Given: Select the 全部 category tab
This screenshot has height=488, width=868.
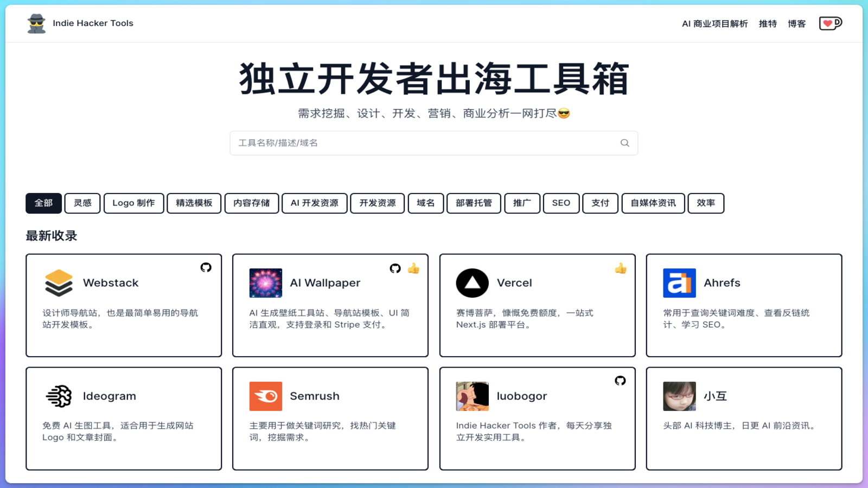Looking at the screenshot, I should pyautogui.click(x=43, y=203).
